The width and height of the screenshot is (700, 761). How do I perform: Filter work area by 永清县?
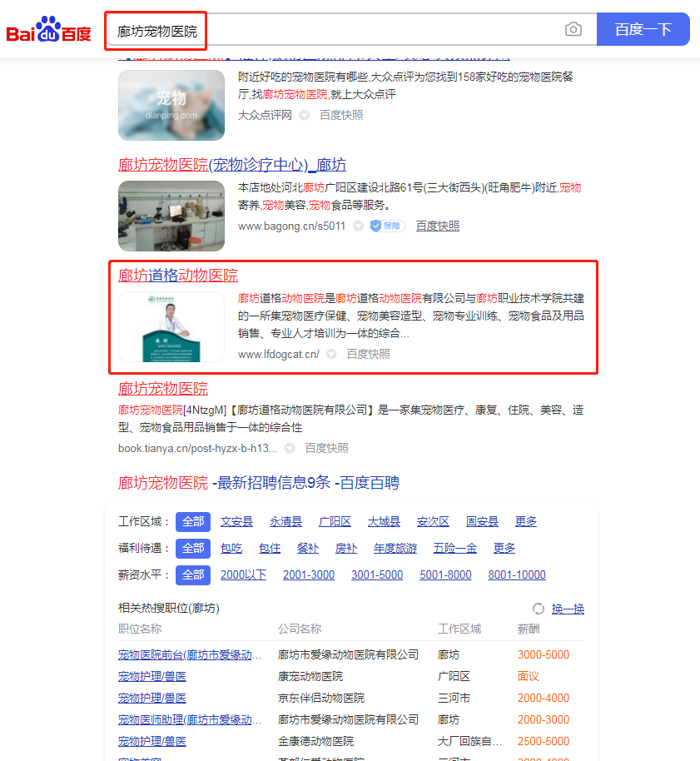(x=285, y=522)
